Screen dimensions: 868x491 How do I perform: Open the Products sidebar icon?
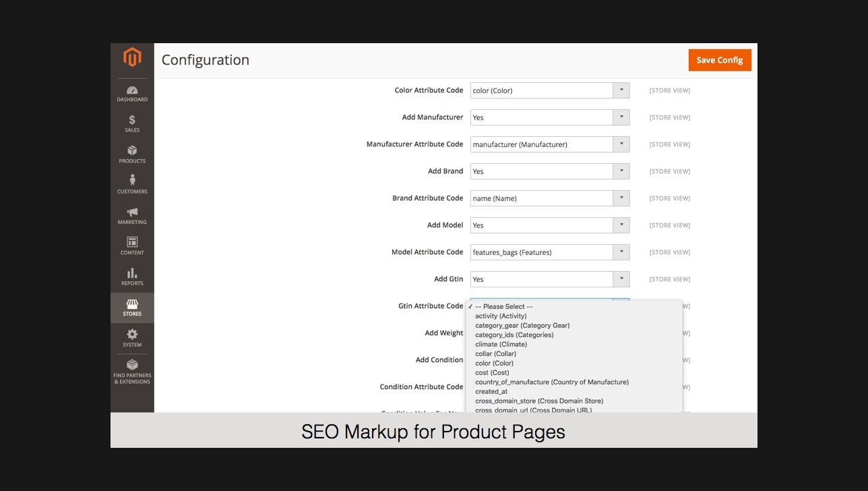point(132,151)
